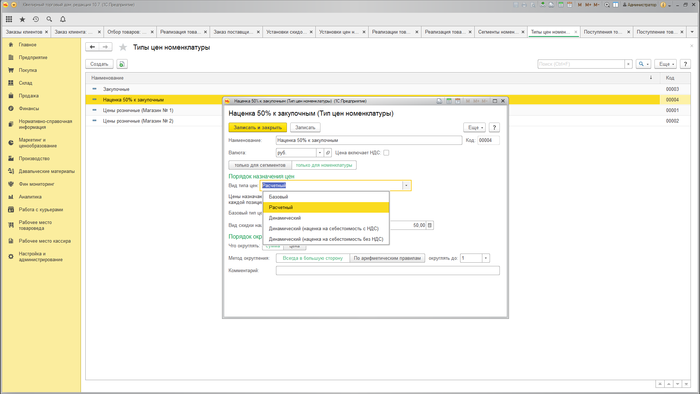Open the notifications bell icon

point(63,19)
